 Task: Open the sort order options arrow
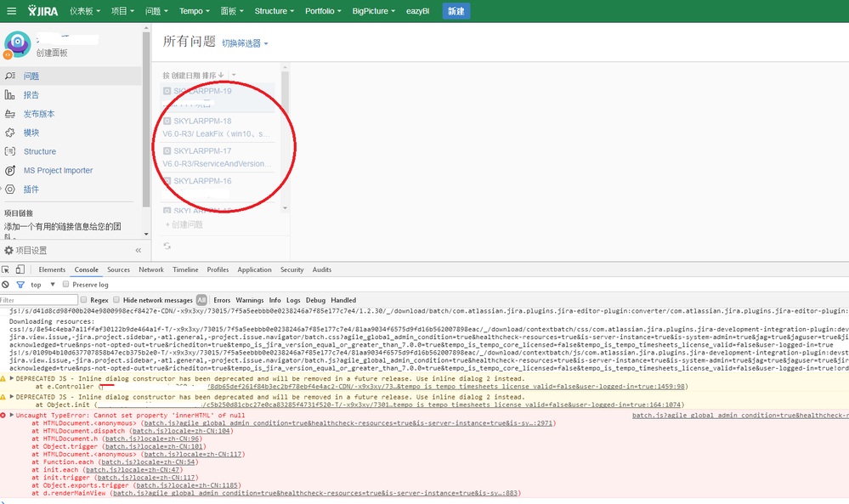pyautogui.click(x=234, y=76)
